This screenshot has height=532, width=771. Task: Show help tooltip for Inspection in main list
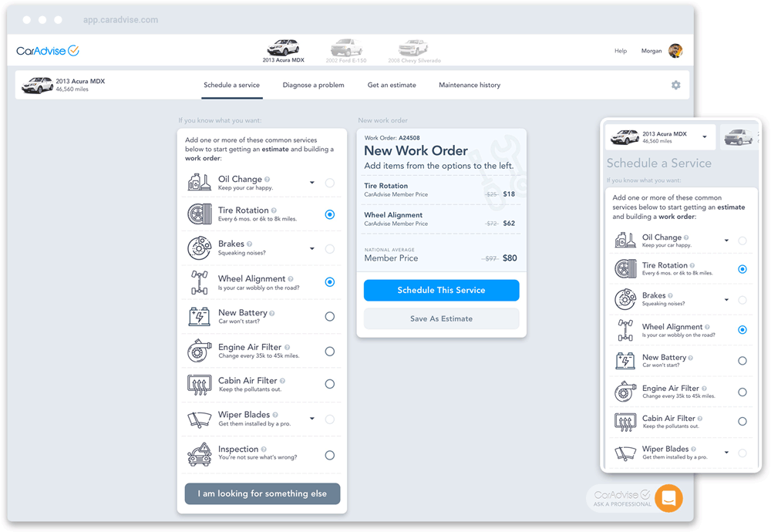264,450
